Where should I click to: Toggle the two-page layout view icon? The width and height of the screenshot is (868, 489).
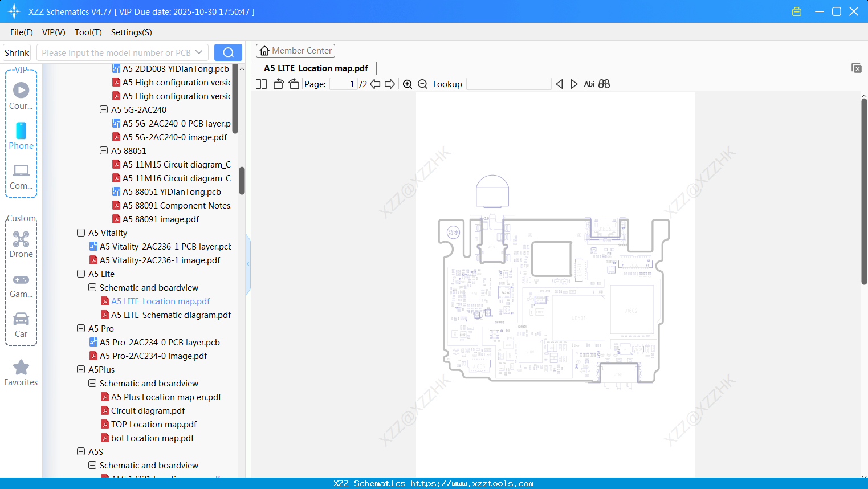point(262,84)
